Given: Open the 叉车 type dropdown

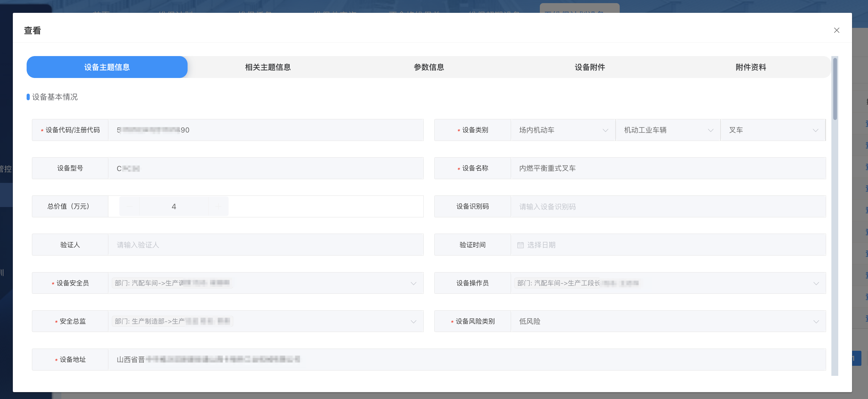Looking at the screenshot, I should pyautogui.click(x=815, y=130).
